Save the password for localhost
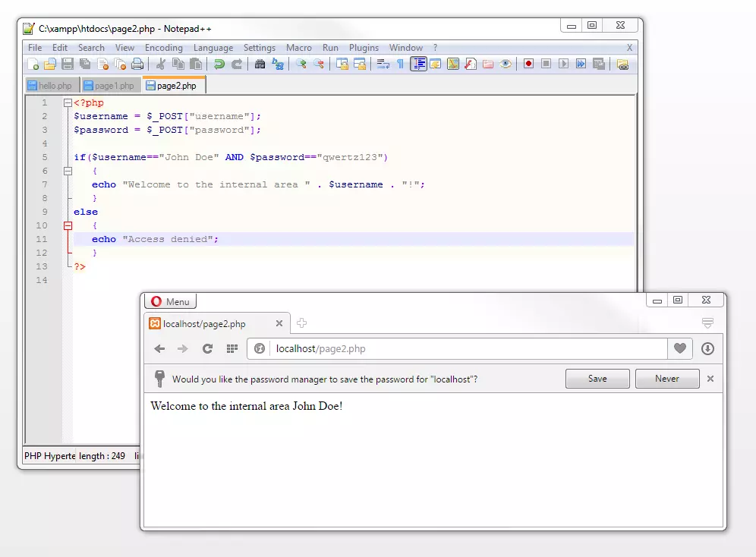The height and width of the screenshot is (557, 756). 596,378
